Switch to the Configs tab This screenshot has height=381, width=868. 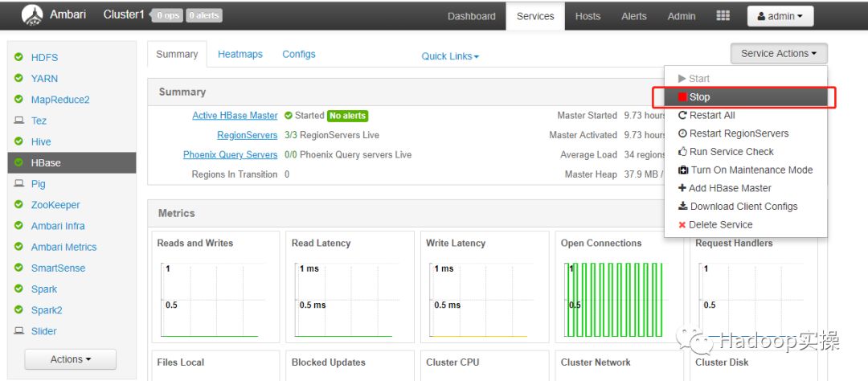coord(299,55)
